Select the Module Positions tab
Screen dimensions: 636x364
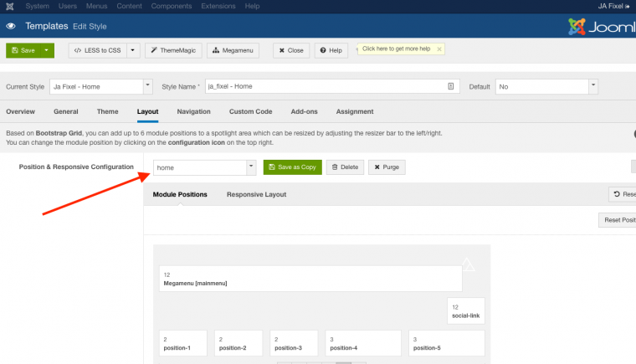pos(180,194)
